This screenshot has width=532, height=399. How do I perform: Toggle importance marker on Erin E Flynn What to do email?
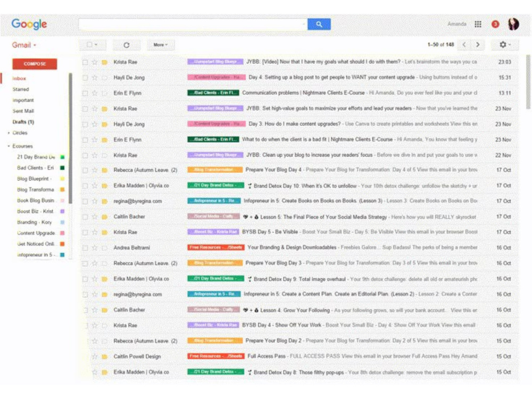[x=105, y=140]
